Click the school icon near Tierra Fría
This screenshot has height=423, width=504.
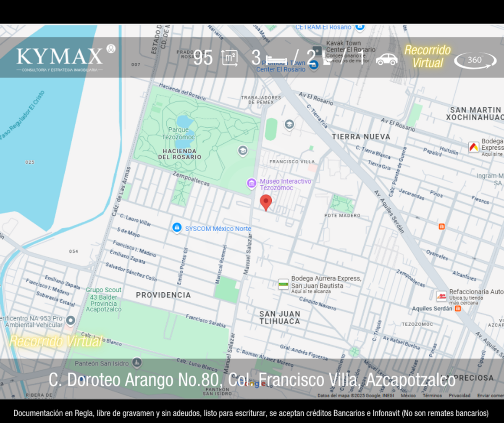coord(289,124)
